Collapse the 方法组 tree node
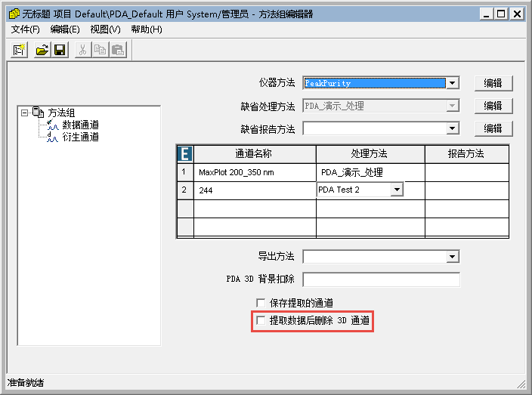The image size is (532, 395). point(24,113)
